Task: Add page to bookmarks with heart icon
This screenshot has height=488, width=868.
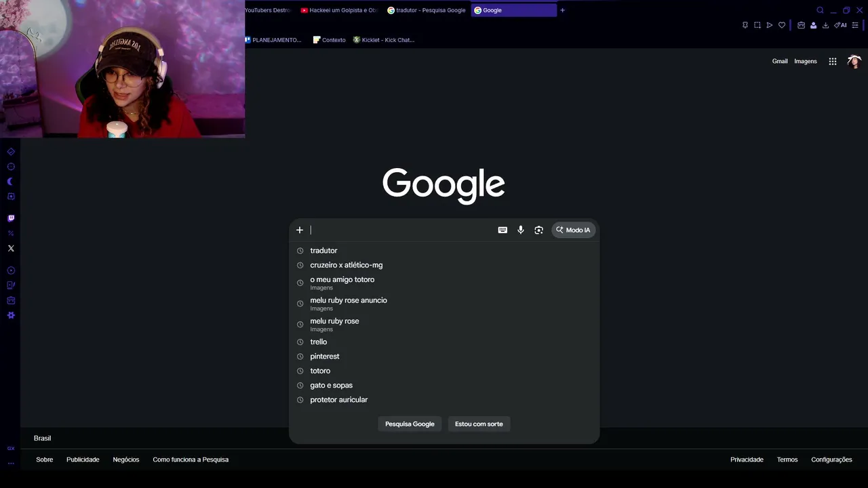Action: (x=782, y=25)
